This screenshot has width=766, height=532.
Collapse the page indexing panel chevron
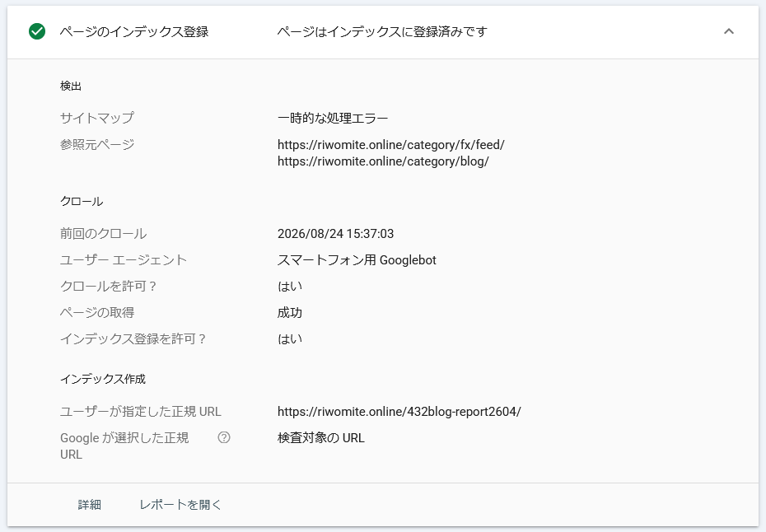[x=728, y=32]
